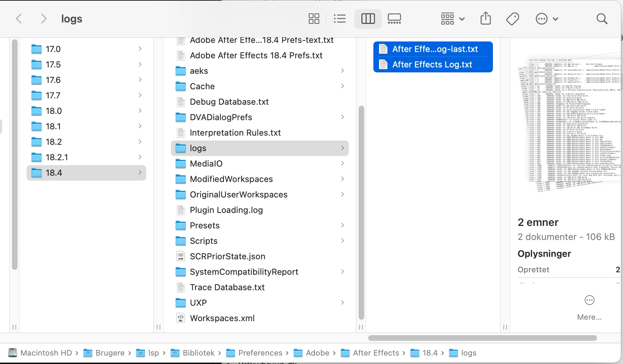
Task: Select the 18.1 folder
Action: (x=86, y=126)
